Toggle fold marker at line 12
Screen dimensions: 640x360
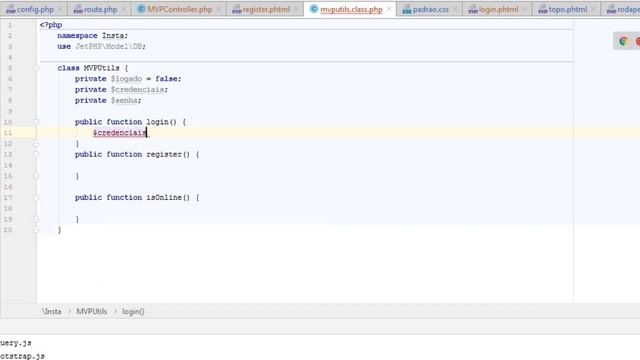tap(36, 144)
